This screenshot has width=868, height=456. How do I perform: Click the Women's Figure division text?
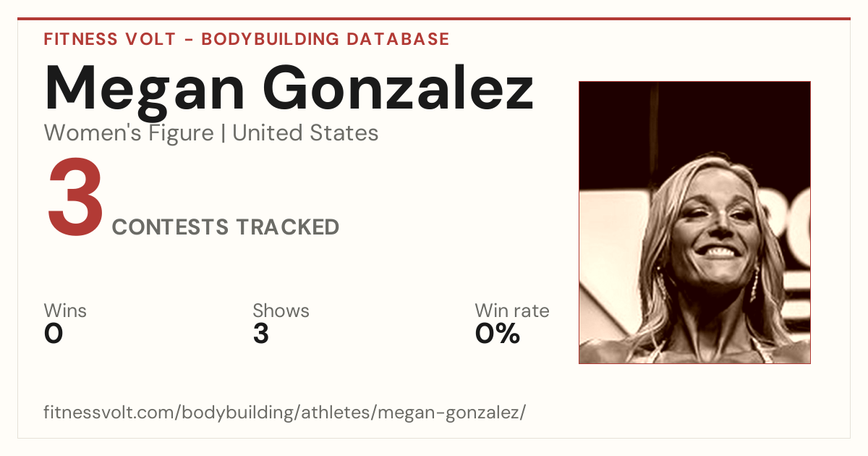pos(129,133)
